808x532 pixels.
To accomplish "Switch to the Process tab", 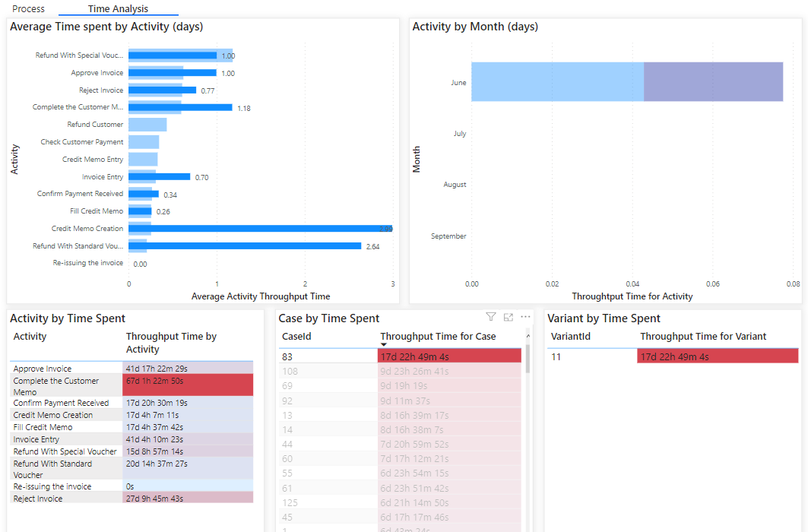I will click(x=28, y=9).
